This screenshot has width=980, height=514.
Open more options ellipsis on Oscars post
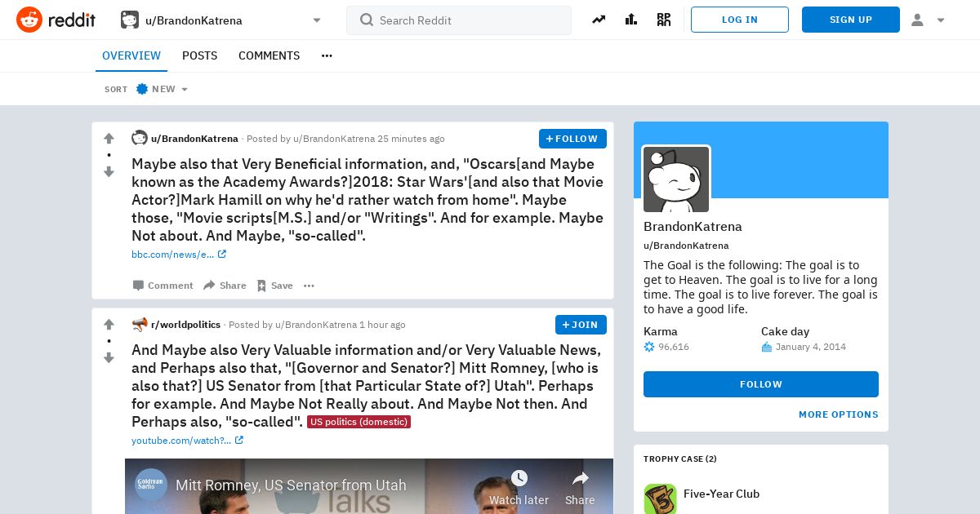[309, 286]
